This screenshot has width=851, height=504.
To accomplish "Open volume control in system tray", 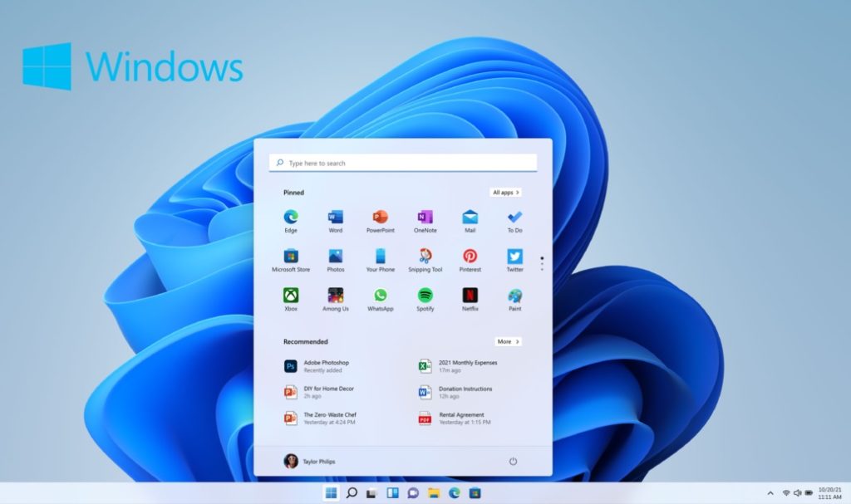I will click(797, 493).
